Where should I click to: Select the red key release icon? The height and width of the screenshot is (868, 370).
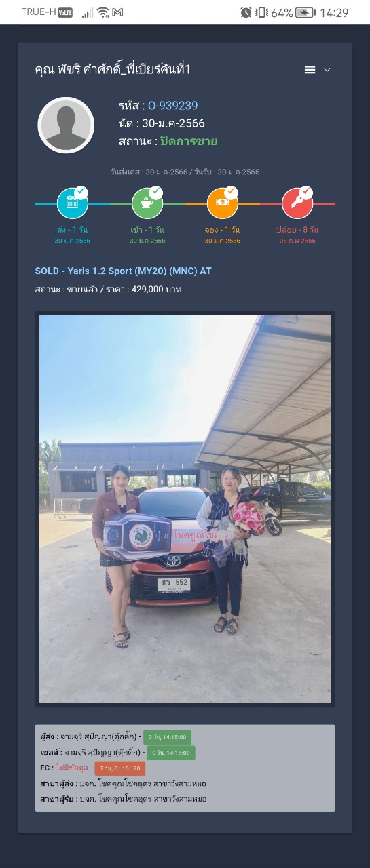297,203
